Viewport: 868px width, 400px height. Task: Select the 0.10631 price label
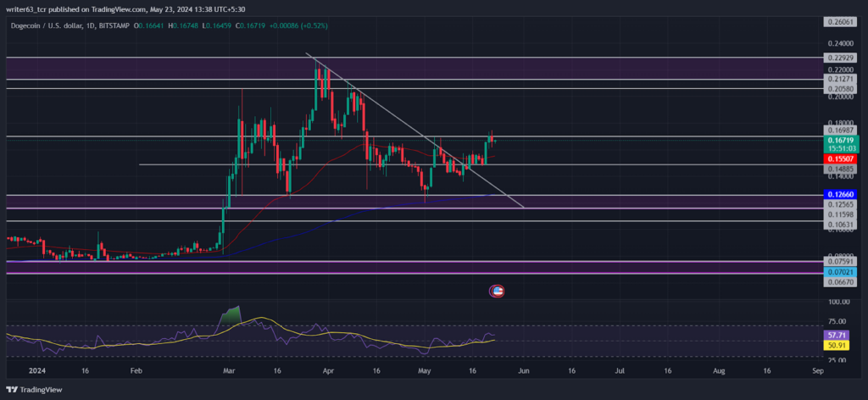click(x=840, y=224)
